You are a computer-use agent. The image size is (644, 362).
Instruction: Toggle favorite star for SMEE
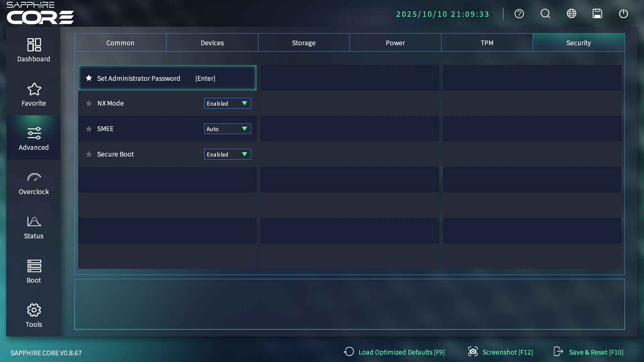[89, 129]
